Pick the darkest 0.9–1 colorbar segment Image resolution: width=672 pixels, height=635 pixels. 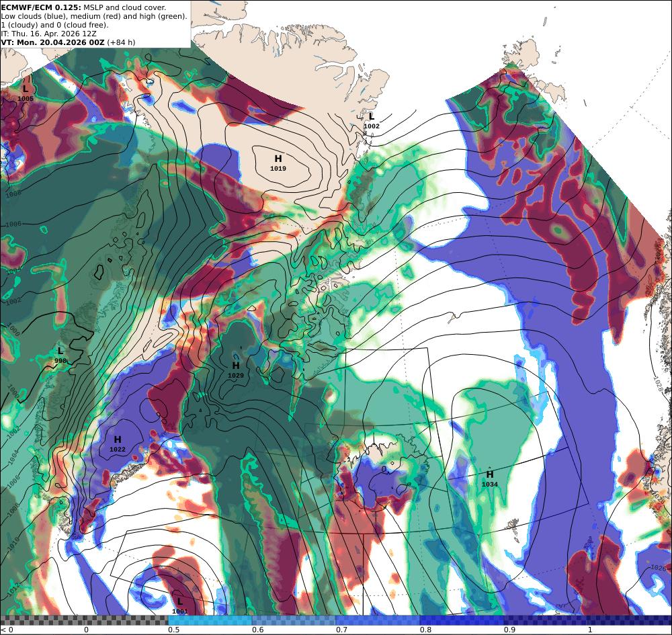point(545,620)
